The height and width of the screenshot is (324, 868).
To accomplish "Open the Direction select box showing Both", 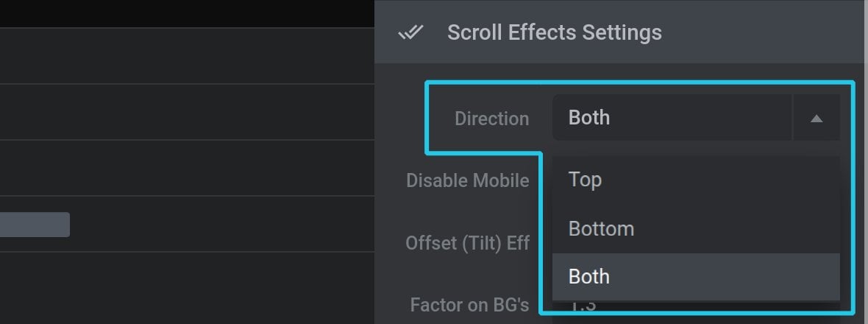I will [x=672, y=117].
